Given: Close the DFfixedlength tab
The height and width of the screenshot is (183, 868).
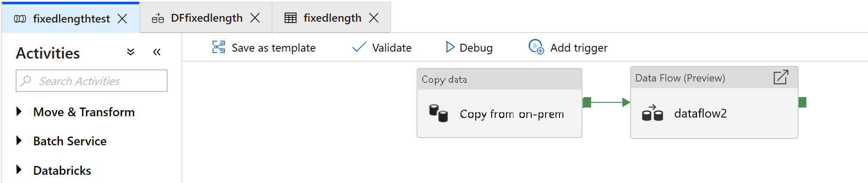Looking at the screenshot, I should click(255, 18).
